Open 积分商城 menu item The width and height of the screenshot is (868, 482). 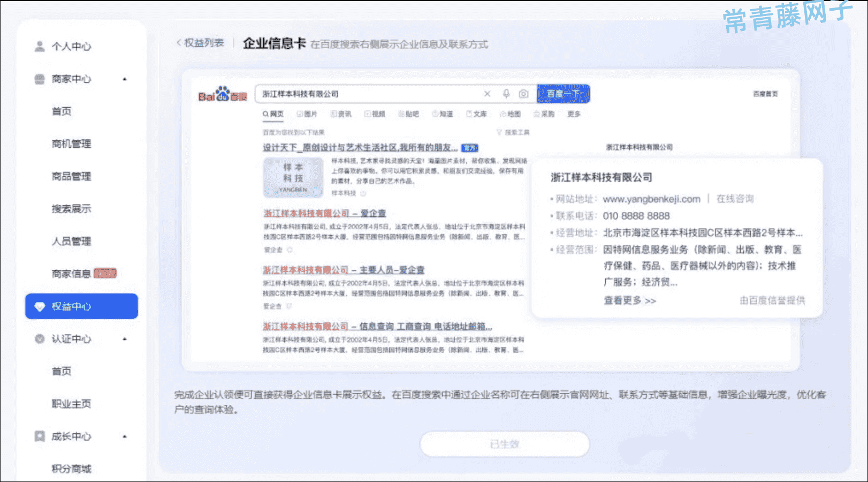(71, 469)
